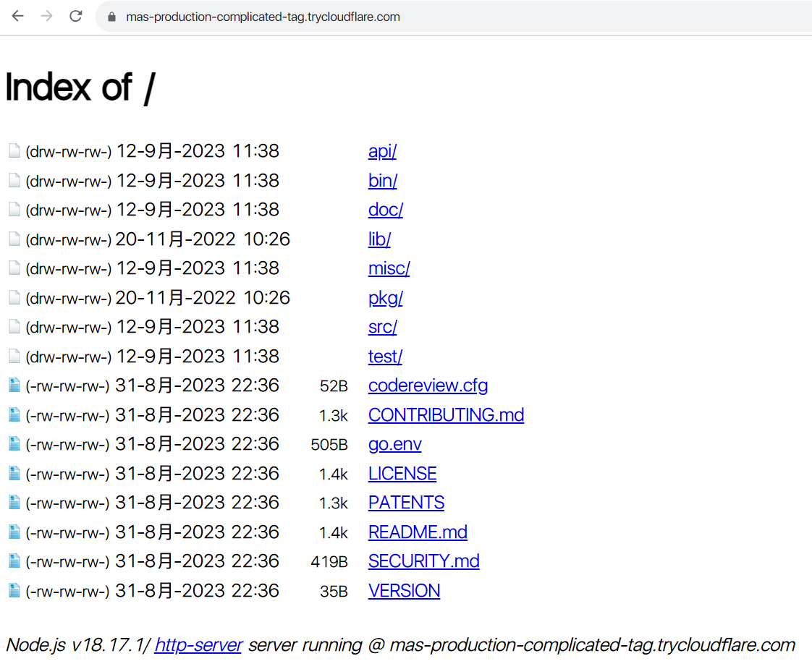Image resolution: width=812 pixels, height=669 pixels.
Task: Click the folder icon beside test/
Action: (x=14, y=357)
